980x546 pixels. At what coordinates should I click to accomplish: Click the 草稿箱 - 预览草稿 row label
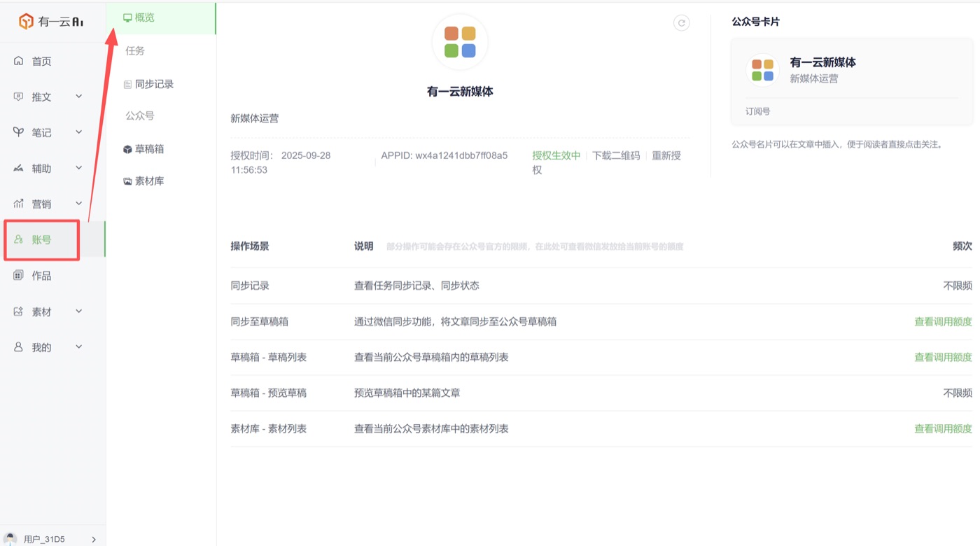[269, 393]
